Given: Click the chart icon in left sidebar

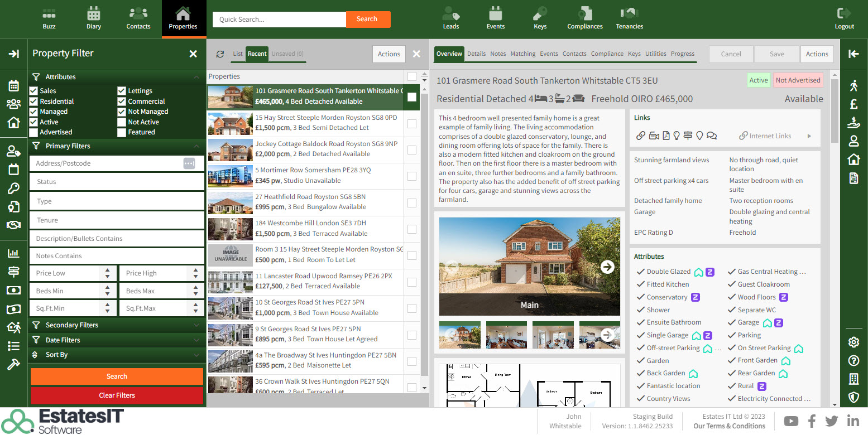Looking at the screenshot, I should (x=13, y=253).
